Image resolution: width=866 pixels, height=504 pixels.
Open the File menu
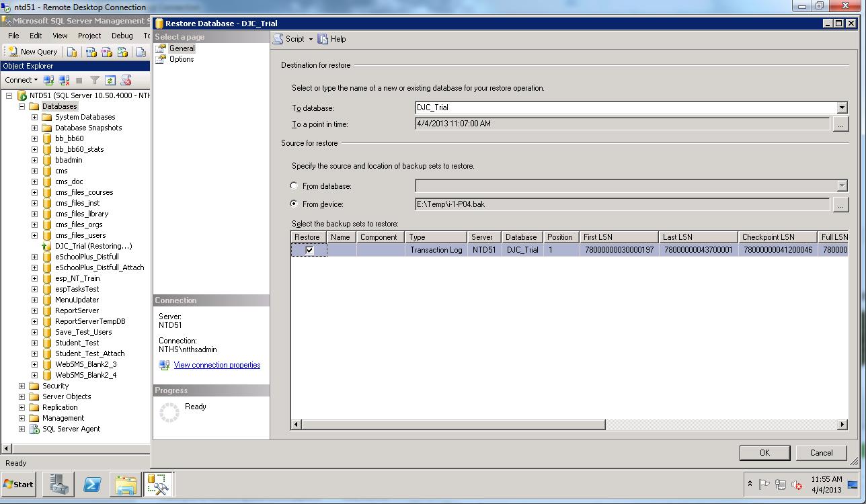click(13, 36)
